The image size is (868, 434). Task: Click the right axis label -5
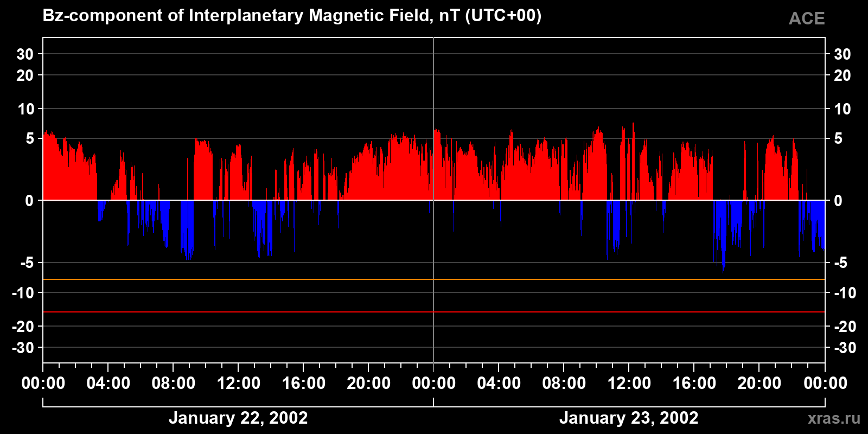pyautogui.click(x=840, y=263)
